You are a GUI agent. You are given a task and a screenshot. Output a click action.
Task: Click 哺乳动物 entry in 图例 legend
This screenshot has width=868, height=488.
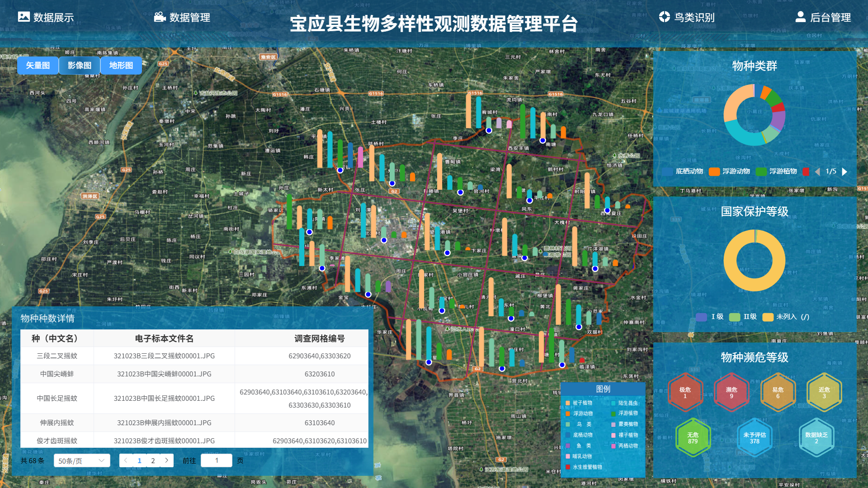tap(579, 456)
